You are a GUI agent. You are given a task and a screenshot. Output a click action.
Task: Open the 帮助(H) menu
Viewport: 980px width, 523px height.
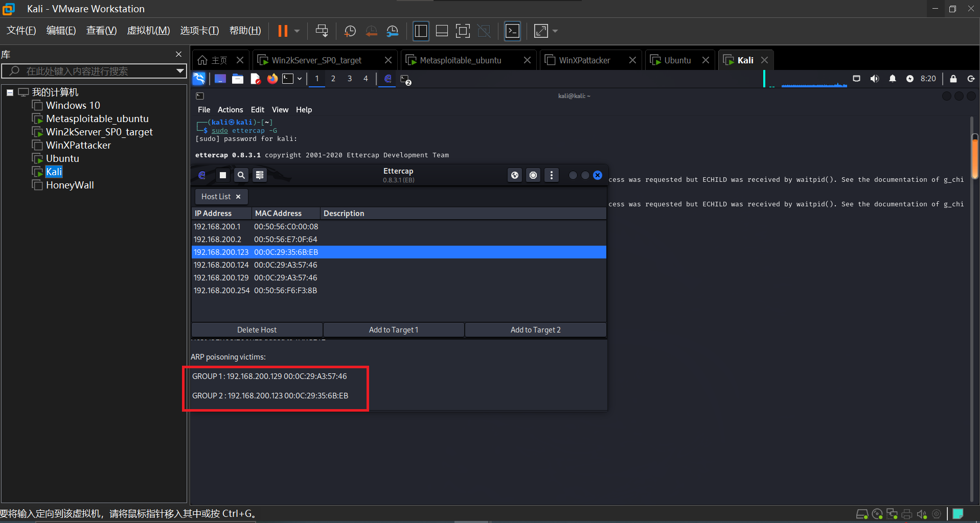(x=245, y=31)
